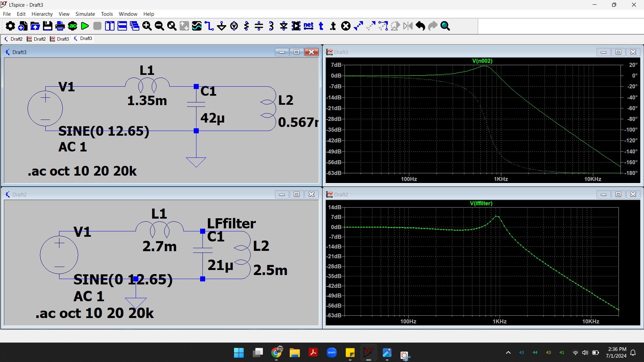Click the V(n002) trace label
Viewport: 644px width, 362px height.
[482, 61]
